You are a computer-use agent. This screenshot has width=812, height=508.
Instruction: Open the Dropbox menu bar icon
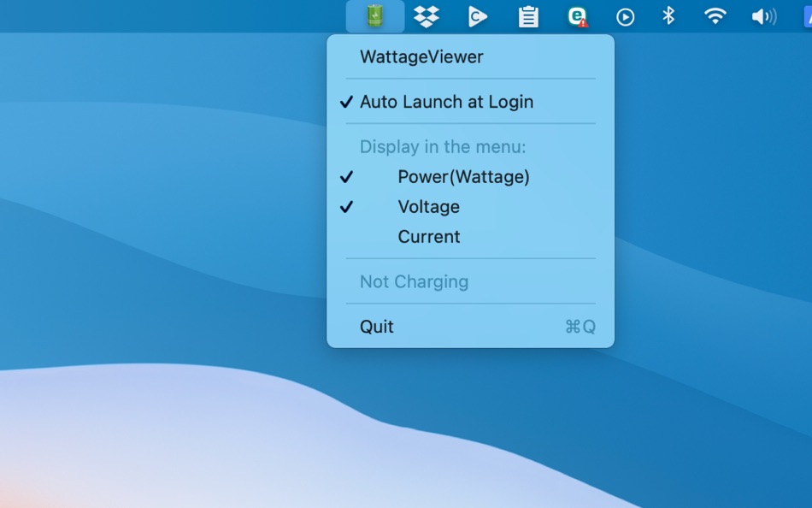click(427, 16)
